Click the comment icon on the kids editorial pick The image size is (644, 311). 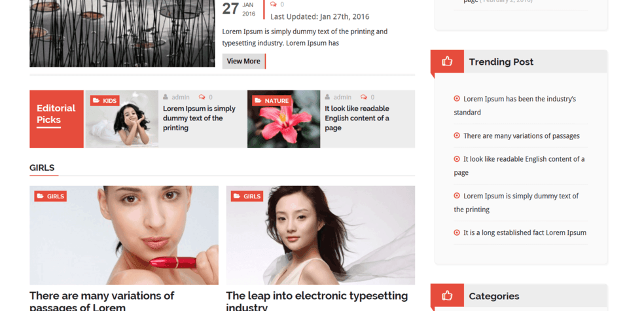[x=202, y=98]
